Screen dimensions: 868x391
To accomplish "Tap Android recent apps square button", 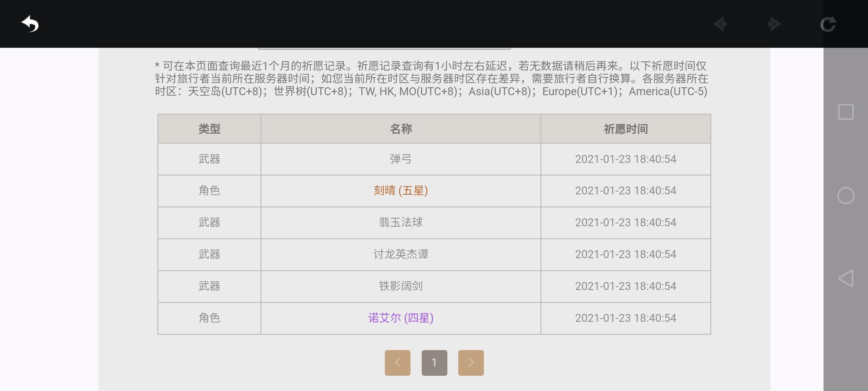I will (846, 112).
